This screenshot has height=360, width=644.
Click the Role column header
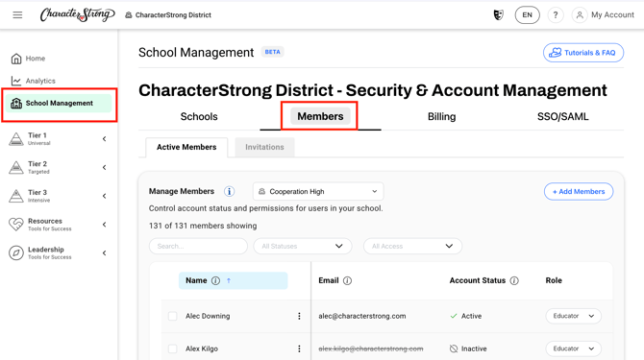click(554, 281)
